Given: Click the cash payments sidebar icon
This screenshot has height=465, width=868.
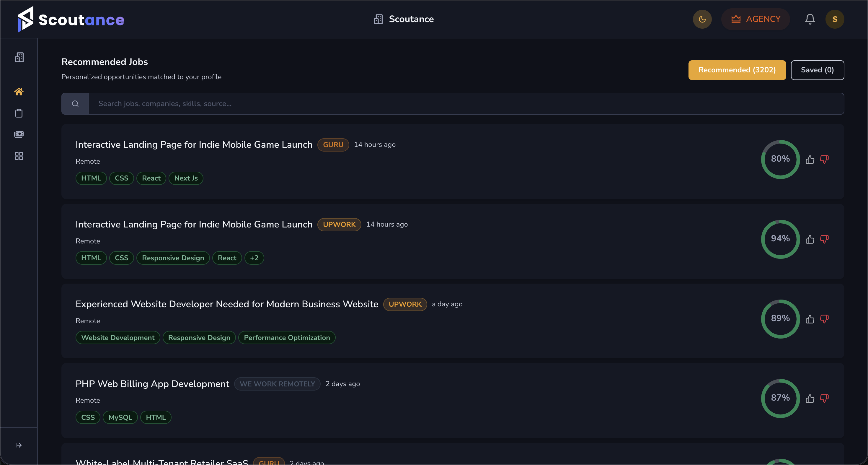Looking at the screenshot, I should (19, 134).
